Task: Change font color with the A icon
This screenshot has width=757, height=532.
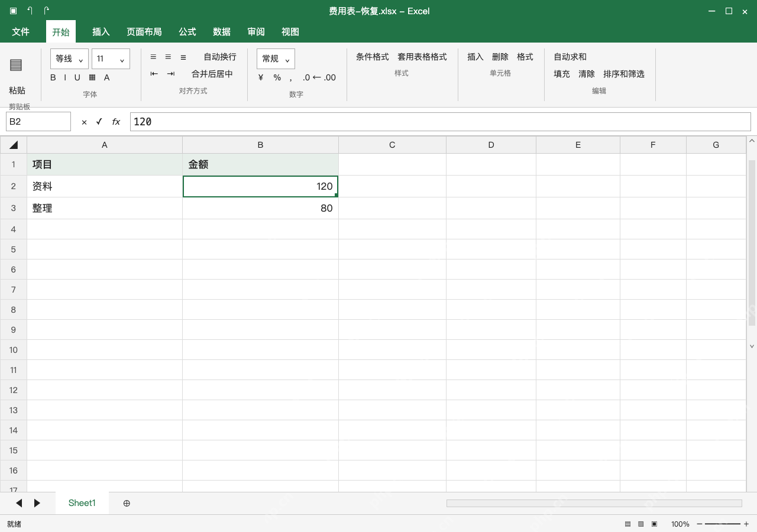Action: [107, 77]
